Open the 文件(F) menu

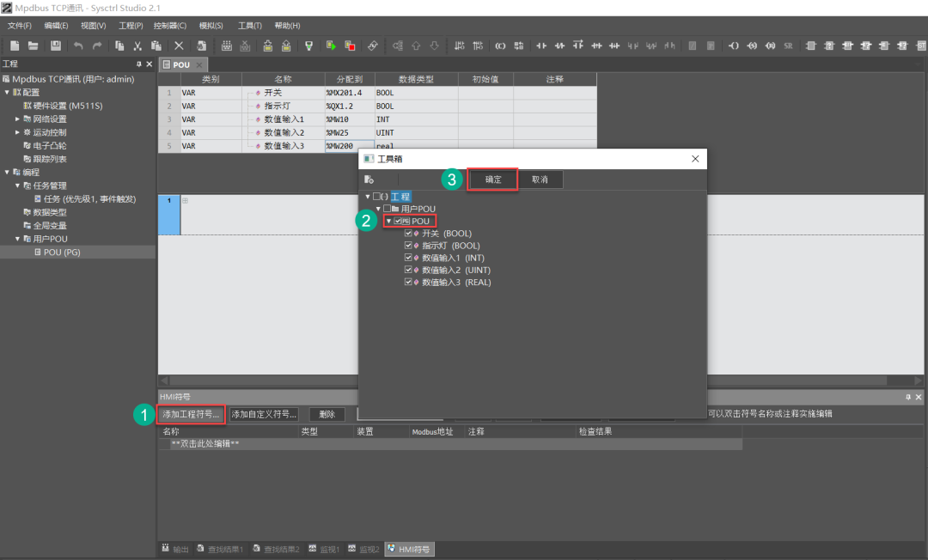point(20,26)
